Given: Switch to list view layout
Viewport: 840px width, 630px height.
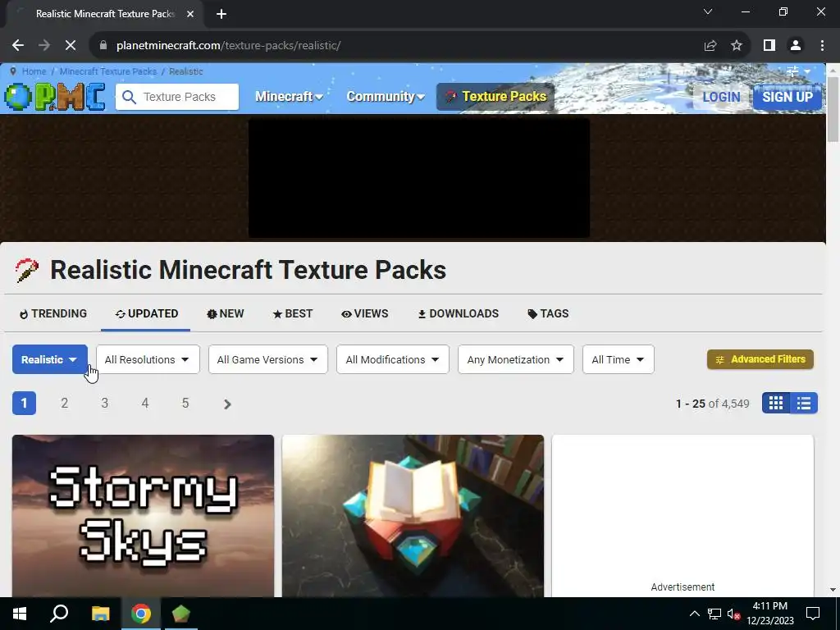Looking at the screenshot, I should click(x=804, y=404).
